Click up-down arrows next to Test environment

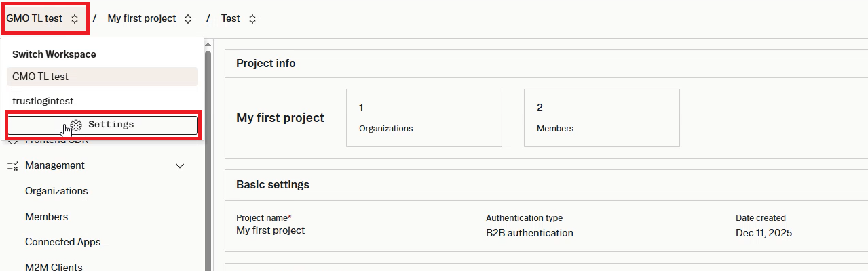[252, 19]
